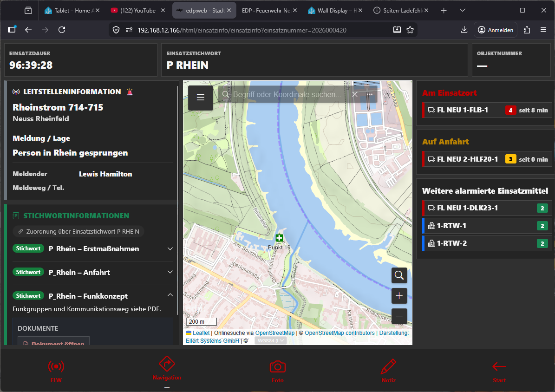Open the map hamburger menu
The width and height of the screenshot is (555, 392).
(x=201, y=98)
